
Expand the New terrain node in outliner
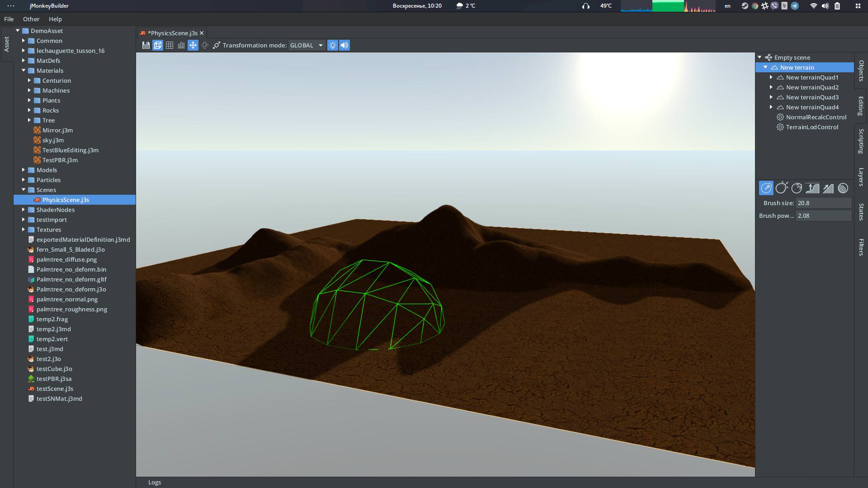[x=765, y=67]
